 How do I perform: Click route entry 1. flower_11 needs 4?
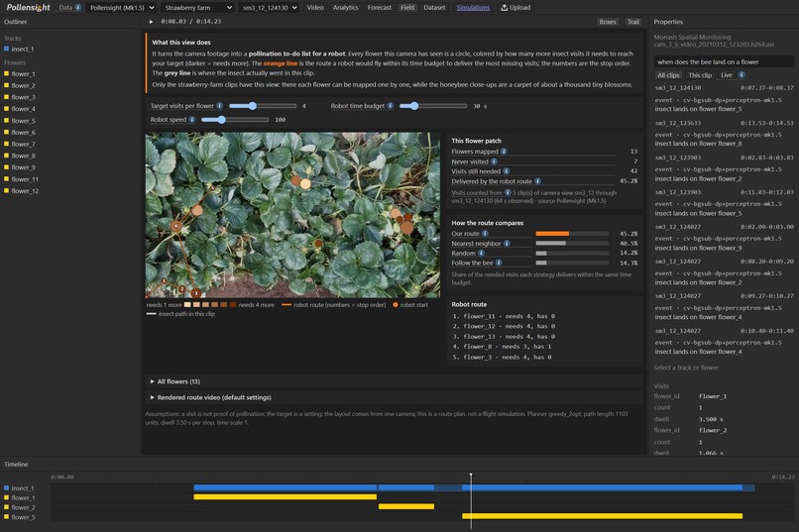tap(504, 316)
